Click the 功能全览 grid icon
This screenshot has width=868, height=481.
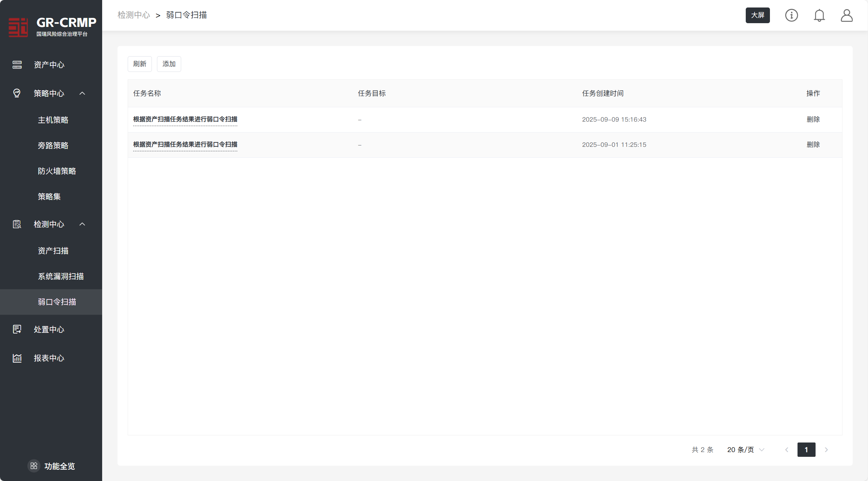click(34, 466)
